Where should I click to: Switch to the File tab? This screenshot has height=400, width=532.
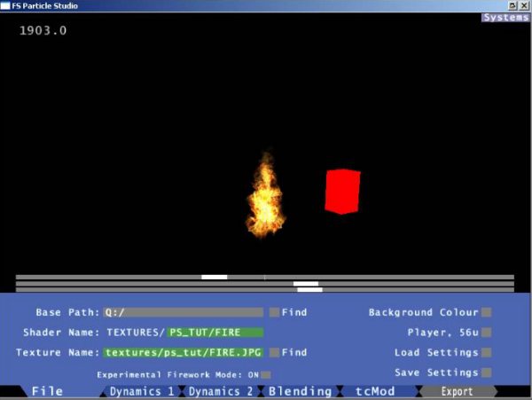click(48, 391)
